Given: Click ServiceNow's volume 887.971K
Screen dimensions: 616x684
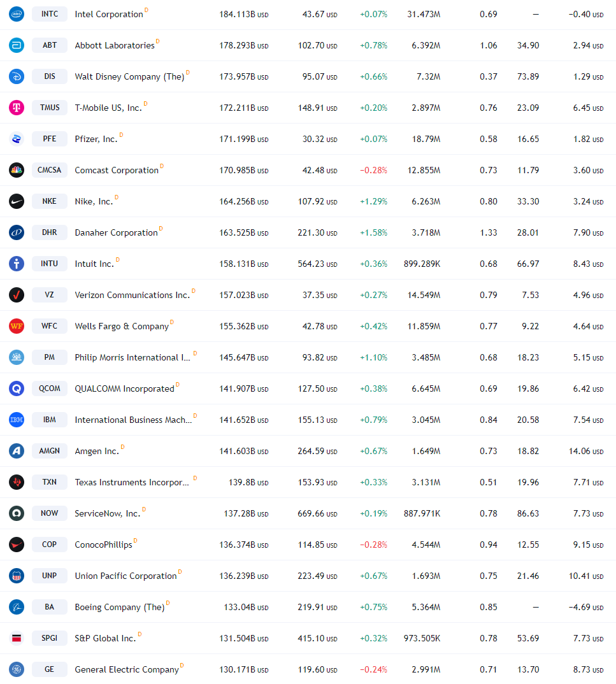Looking at the screenshot, I should [422, 513].
